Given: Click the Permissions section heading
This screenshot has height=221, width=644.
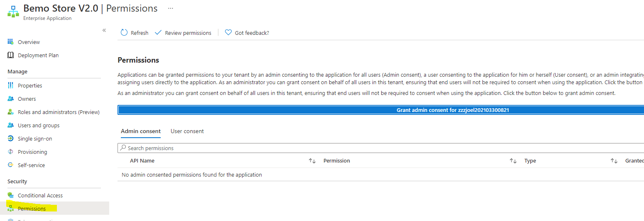Looking at the screenshot, I should pos(138,60).
